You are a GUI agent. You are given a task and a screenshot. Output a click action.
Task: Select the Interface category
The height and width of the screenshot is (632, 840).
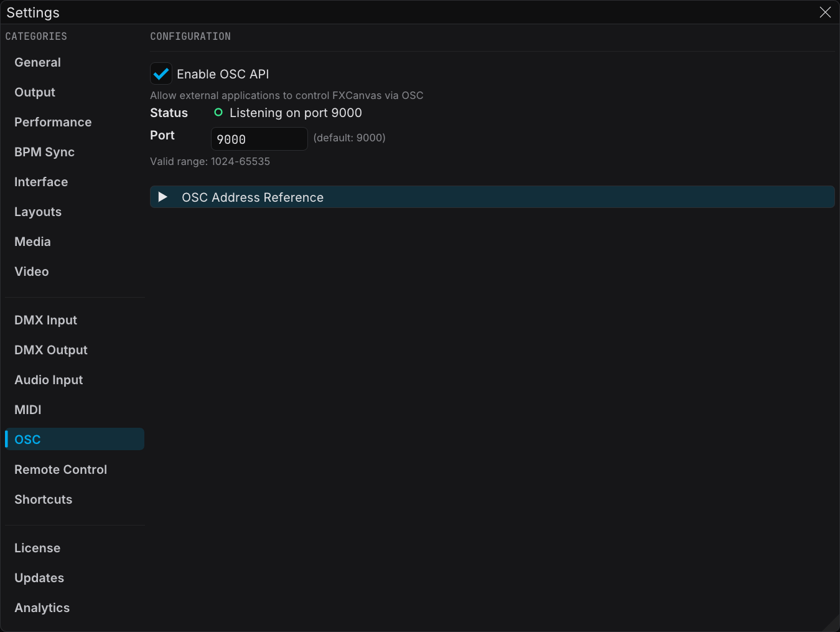pos(75,182)
